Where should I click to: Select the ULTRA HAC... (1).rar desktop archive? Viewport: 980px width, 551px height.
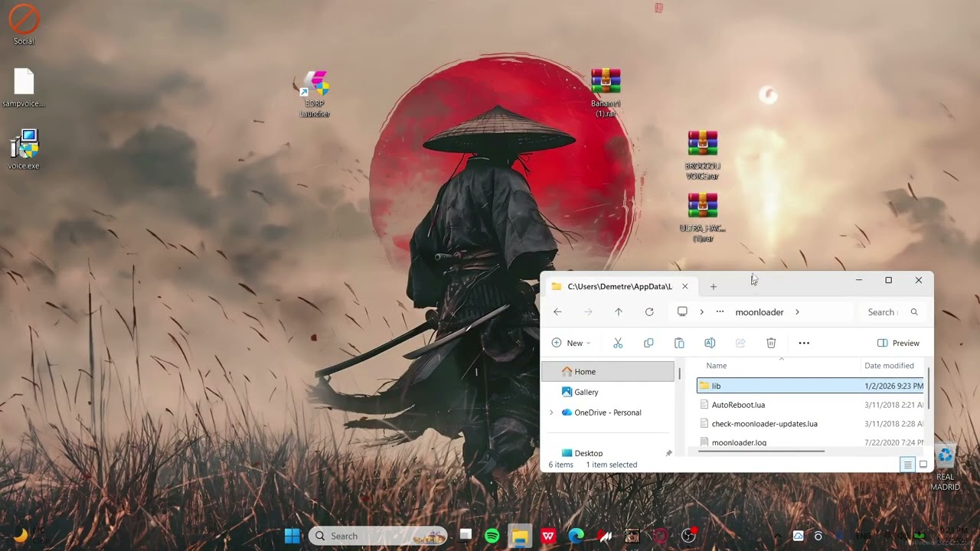703,218
